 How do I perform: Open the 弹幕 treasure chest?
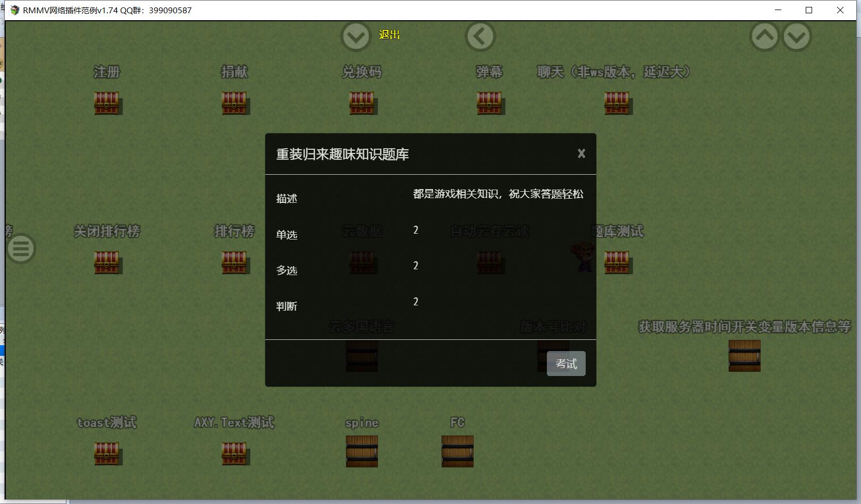click(490, 103)
